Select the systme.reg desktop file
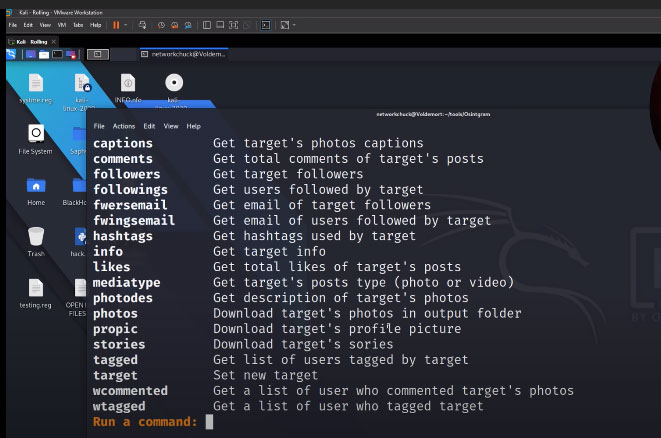 [x=35, y=88]
